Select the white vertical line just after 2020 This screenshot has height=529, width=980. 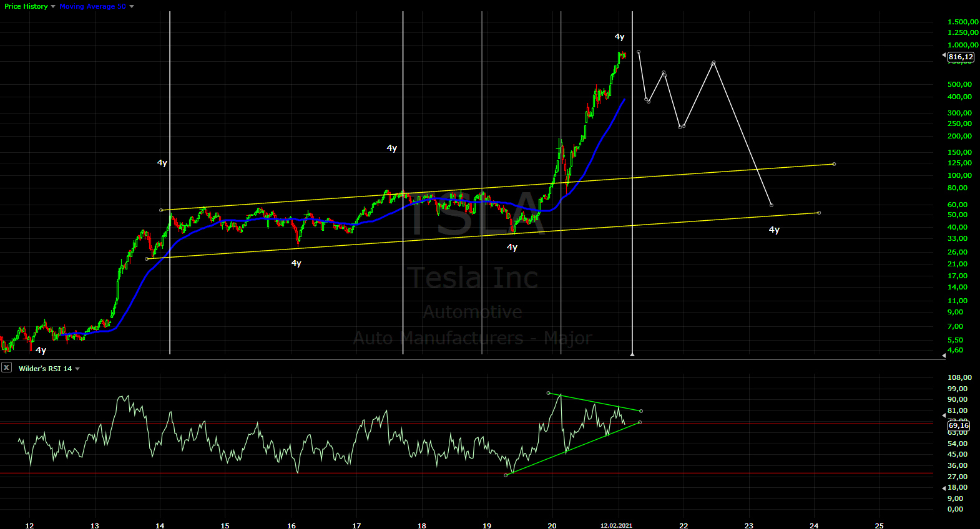point(561,183)
